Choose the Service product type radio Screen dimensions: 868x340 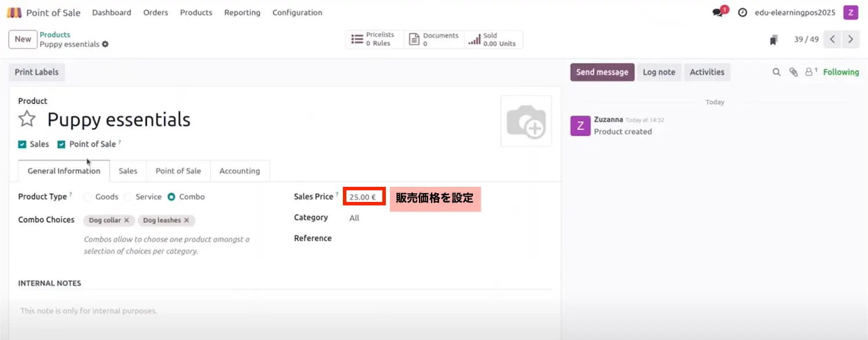128,197
